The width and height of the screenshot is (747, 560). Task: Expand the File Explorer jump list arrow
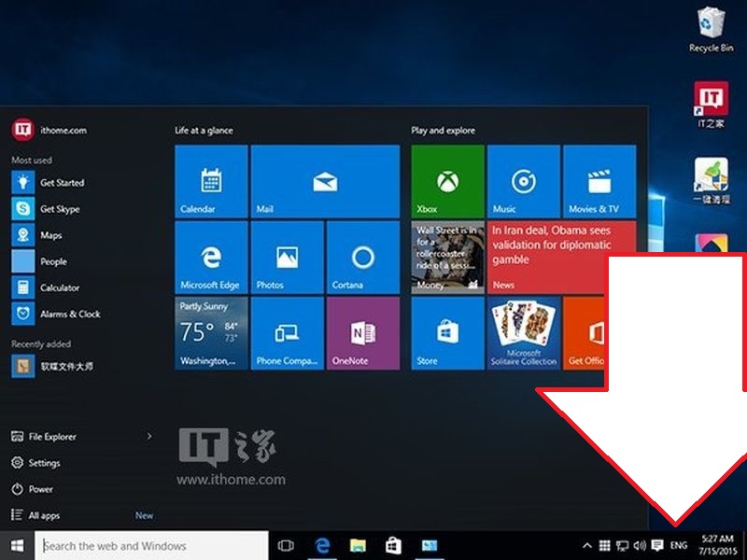149,436
